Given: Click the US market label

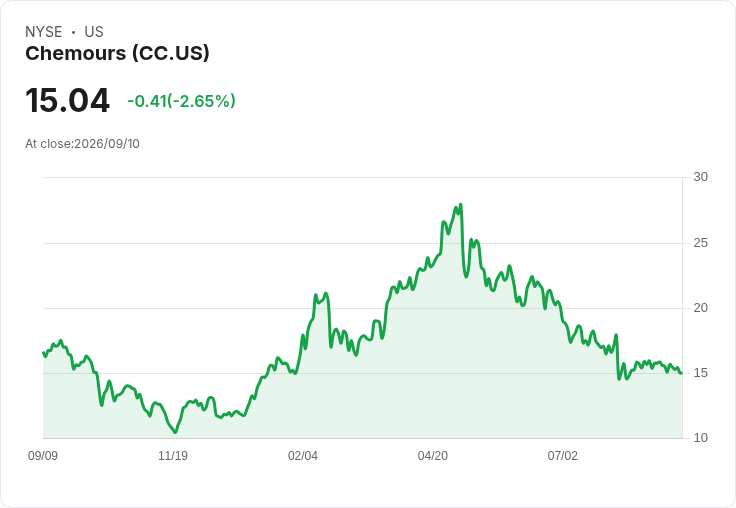Looking at the screenshot, I should click(94, 32).
